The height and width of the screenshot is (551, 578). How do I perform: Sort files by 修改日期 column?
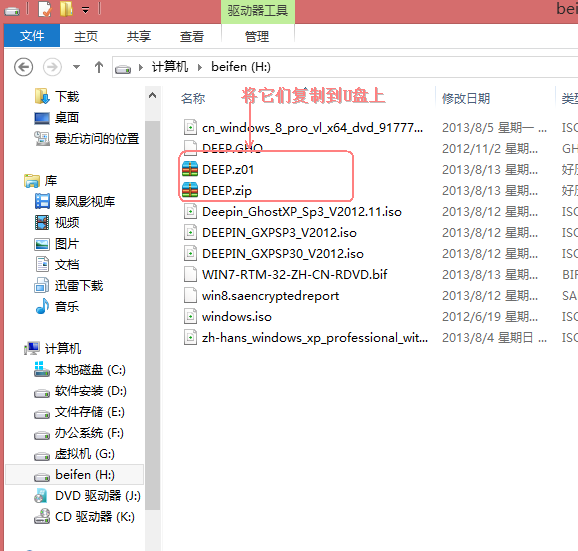466,98
